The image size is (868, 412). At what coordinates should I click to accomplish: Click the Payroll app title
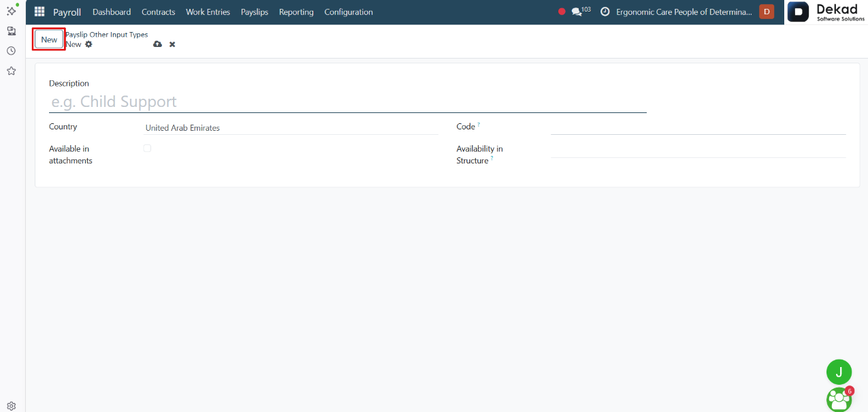pyautogui.click(x=67, y=12)
